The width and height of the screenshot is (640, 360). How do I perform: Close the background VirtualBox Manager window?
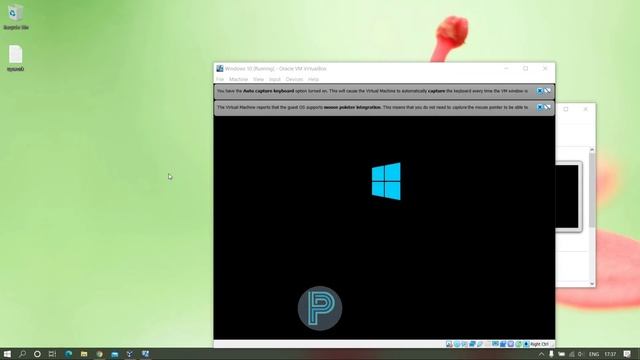tap(585, 109)
